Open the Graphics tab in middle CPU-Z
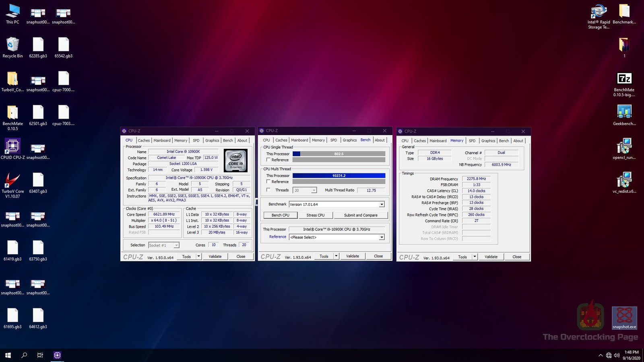Image resolution: width=644 pixels, height=362 pixels. pos(349,140)
